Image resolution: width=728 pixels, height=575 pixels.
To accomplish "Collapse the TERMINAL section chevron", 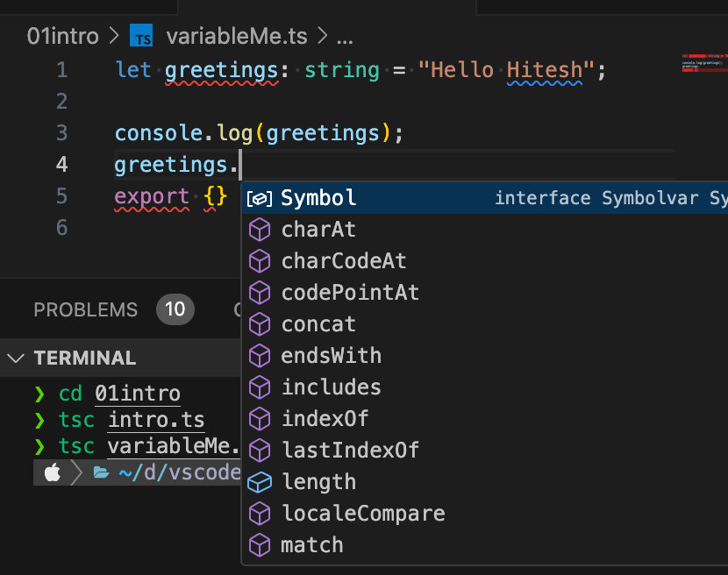I will 16,358.
